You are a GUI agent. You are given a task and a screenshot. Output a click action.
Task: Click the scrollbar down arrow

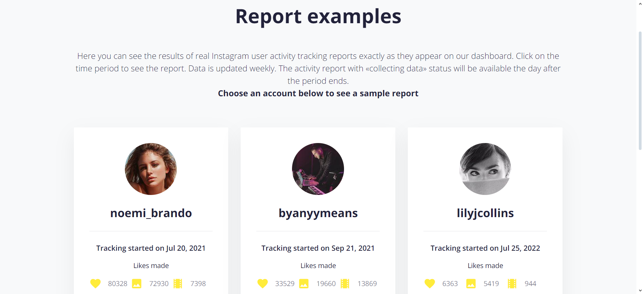(640, 291)
